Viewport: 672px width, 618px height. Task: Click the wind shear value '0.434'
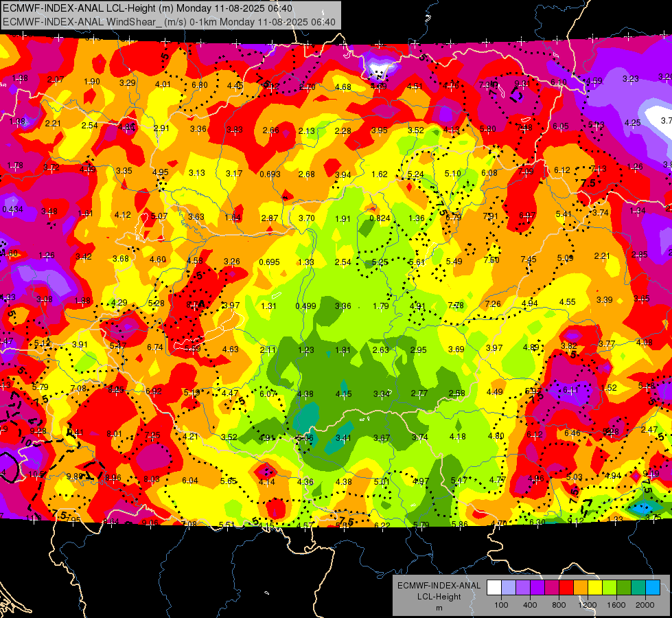[x=13, y=209]
